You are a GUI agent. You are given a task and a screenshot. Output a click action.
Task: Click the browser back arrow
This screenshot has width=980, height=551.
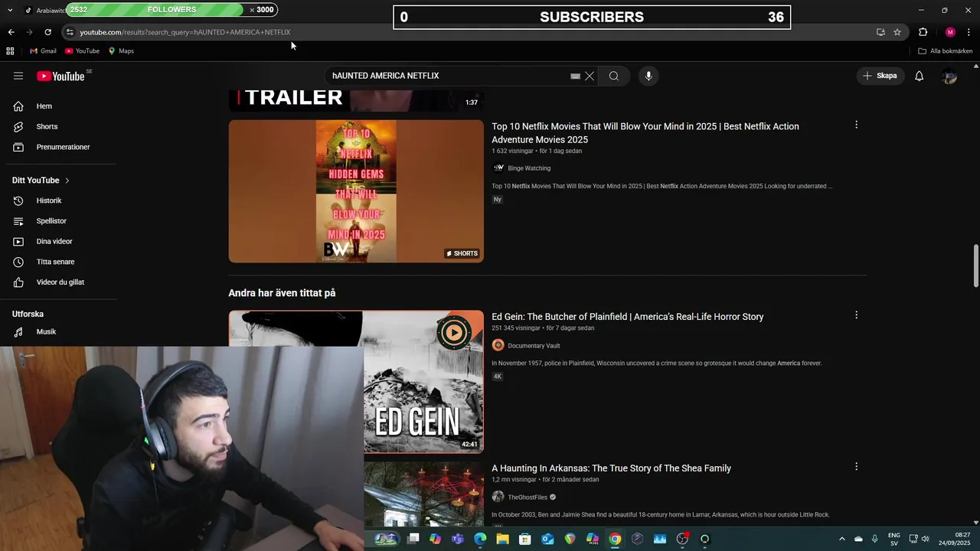(11, 32)
